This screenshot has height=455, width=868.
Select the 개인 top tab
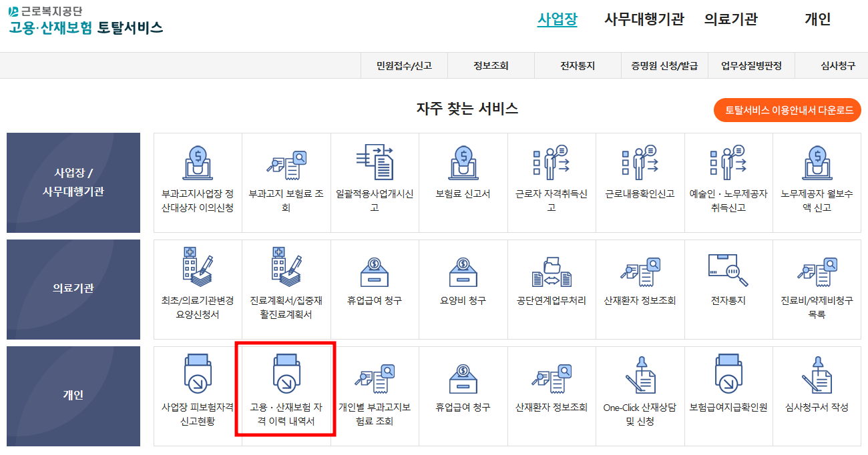pyautogui.click(x=817, y=19)
